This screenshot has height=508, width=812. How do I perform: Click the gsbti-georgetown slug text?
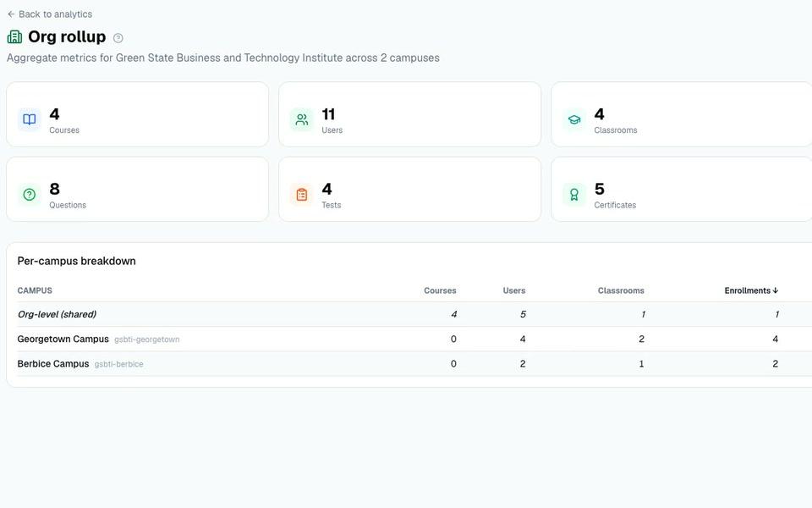click(147, 340)
